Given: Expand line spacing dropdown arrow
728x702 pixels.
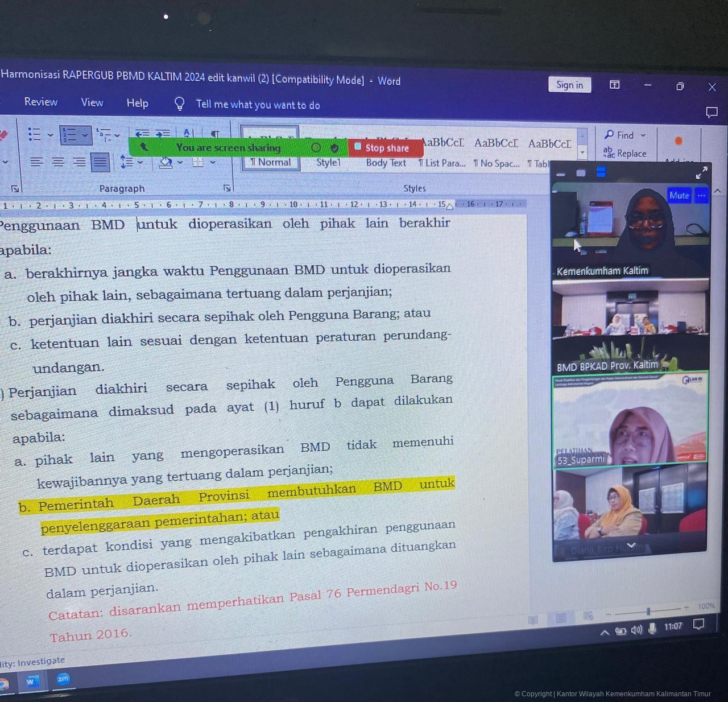Looking at the screenshot, I should [140, 163].
